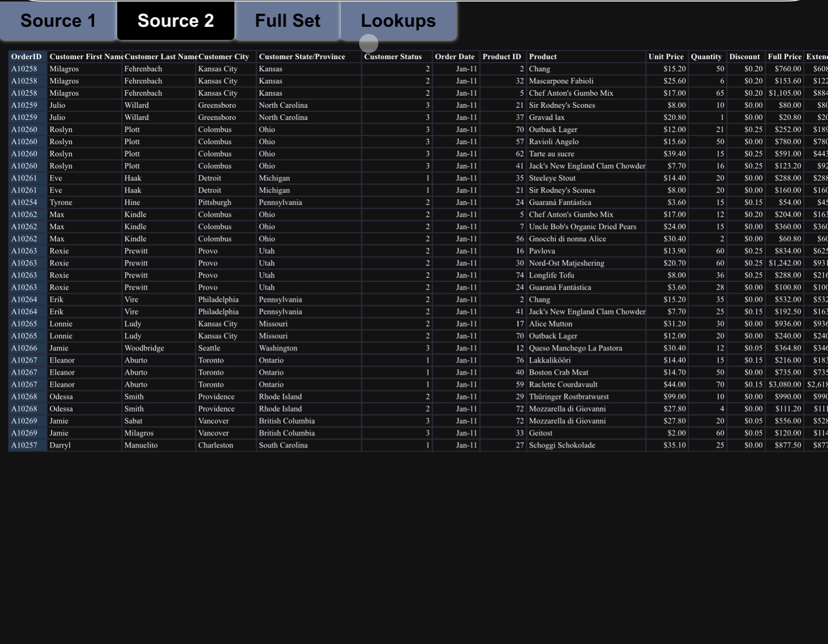Switch to the Source 1 tab
The image size is (828, 644).
58,21
